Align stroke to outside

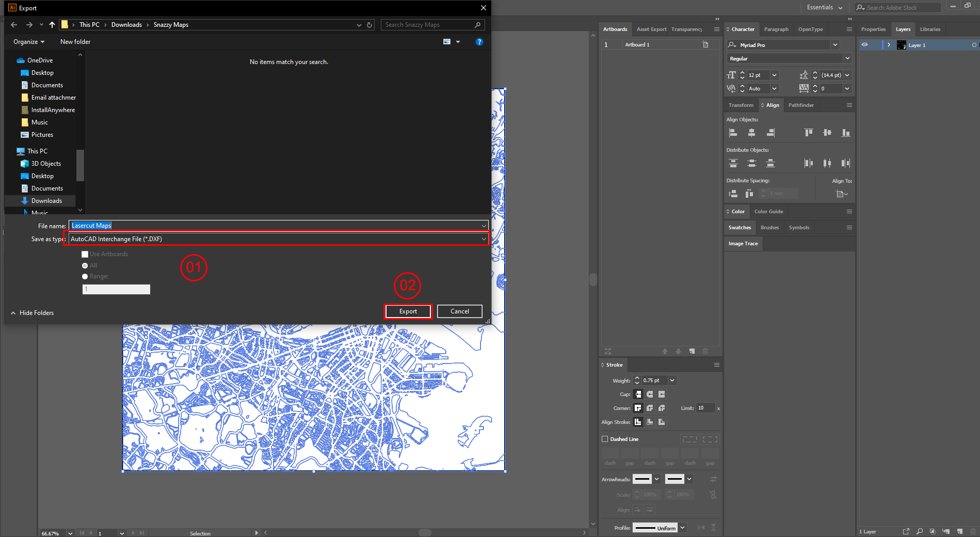[661, 422]
